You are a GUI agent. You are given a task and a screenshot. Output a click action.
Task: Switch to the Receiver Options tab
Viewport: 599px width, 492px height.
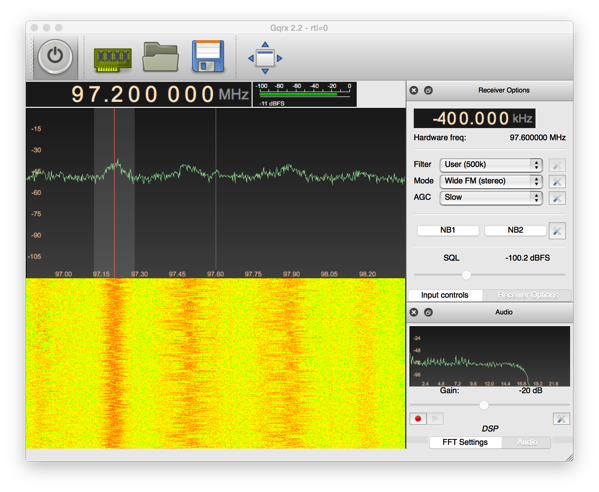[x=528, y=295]
